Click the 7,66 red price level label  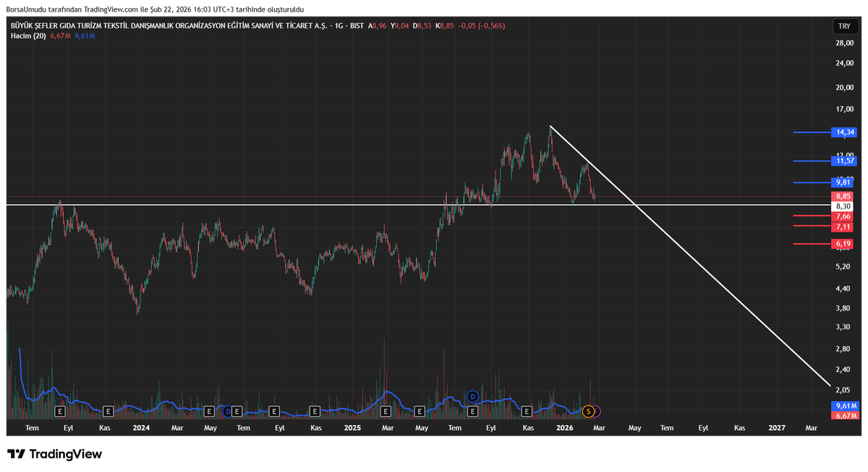coord(843,216)
